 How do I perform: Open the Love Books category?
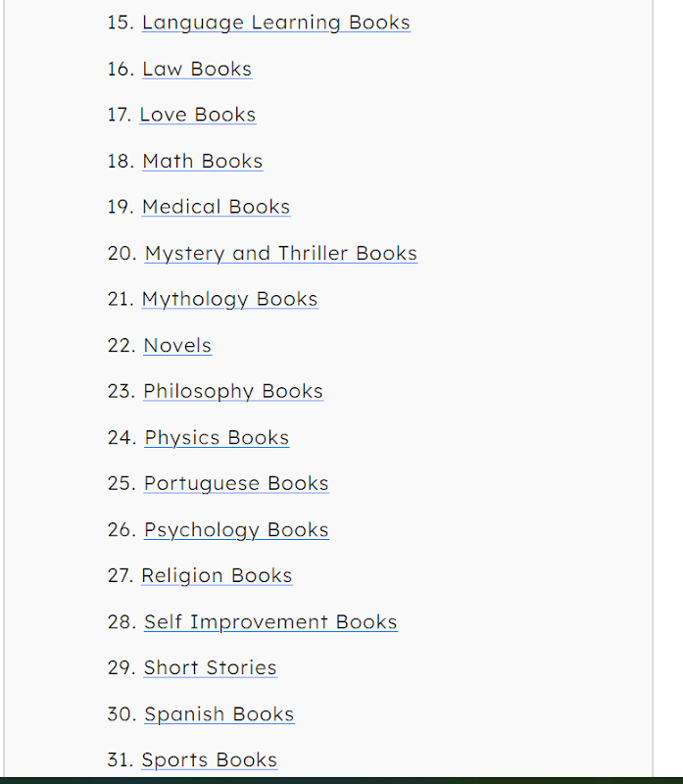(197, 115)
